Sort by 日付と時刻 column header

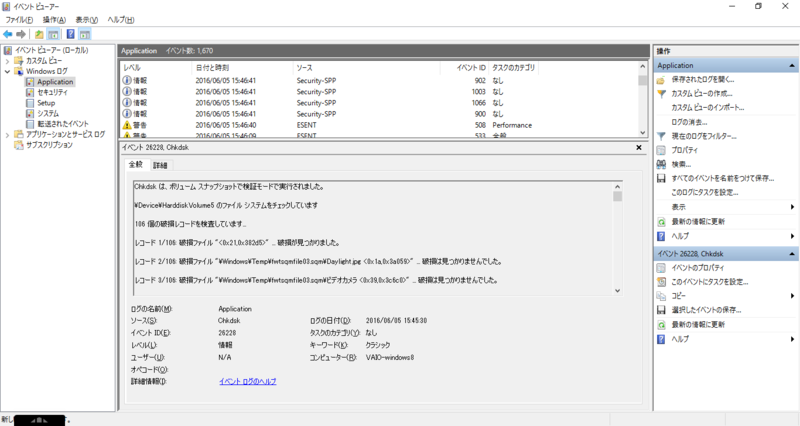coord(243,68)
